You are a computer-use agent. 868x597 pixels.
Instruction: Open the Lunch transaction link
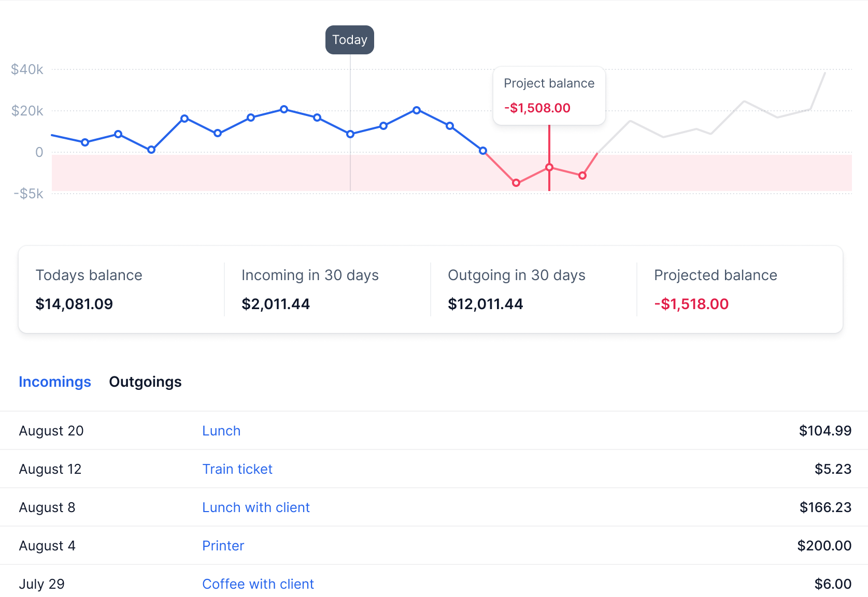pos(221,431)
